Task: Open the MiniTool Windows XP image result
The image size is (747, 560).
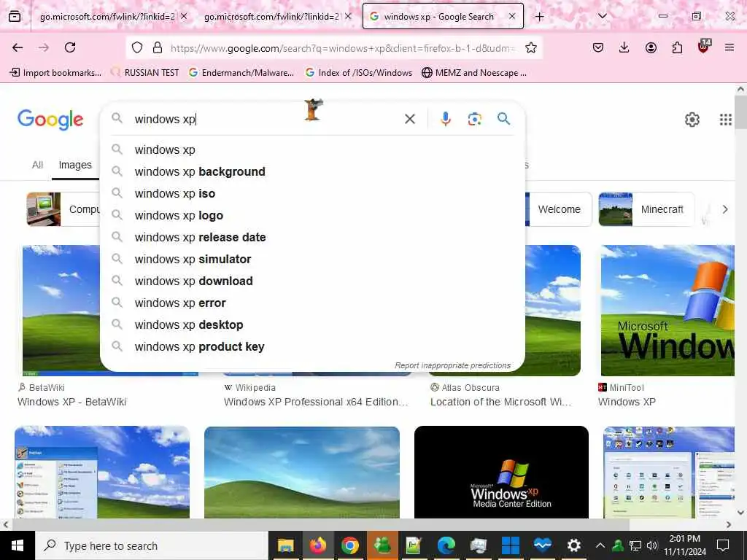Action: click(x=667, y=311)
